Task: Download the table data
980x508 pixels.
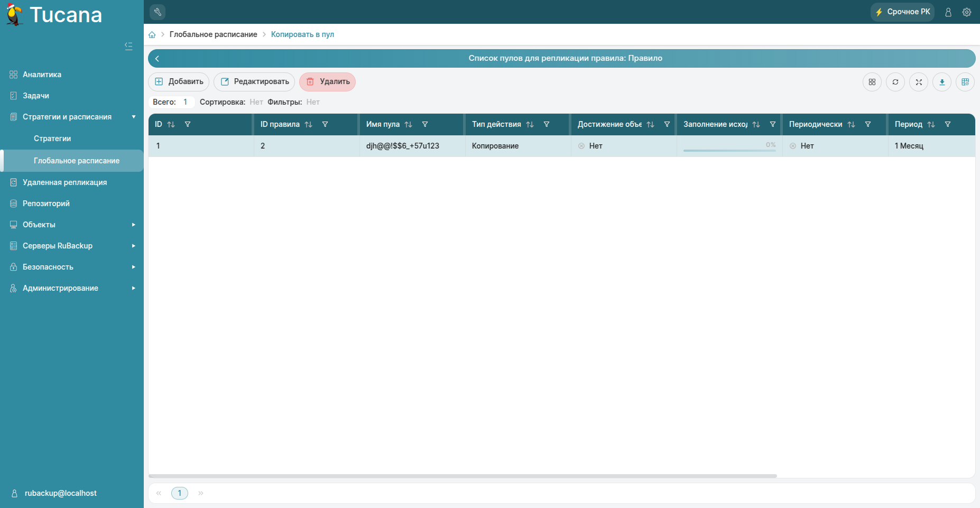Action: pyautogui.click(x=942, y=82)
